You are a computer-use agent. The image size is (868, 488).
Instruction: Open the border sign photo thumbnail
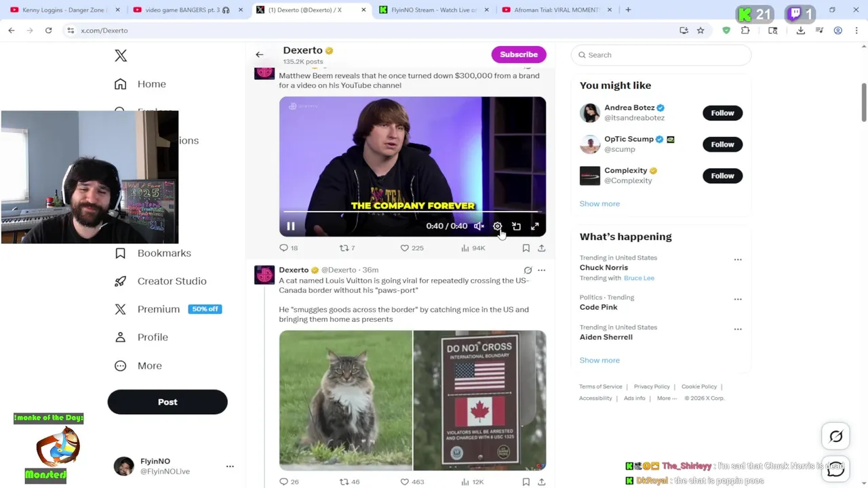point(479,400)
